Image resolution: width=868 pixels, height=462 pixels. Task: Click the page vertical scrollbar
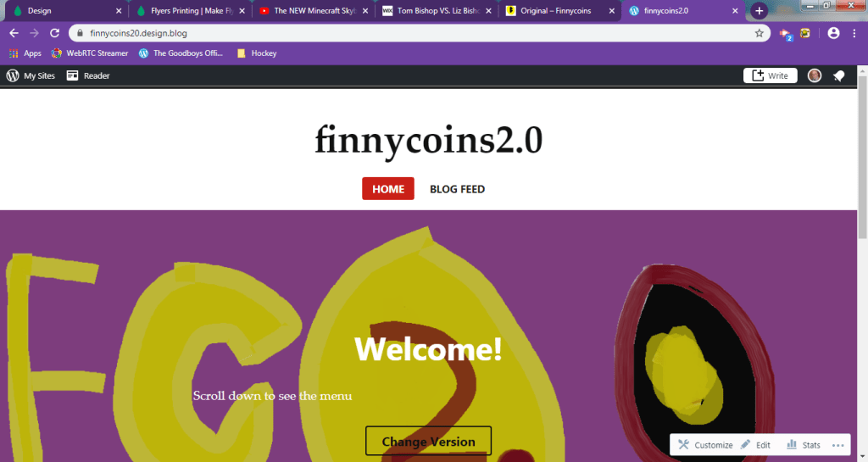click(862, 159)
